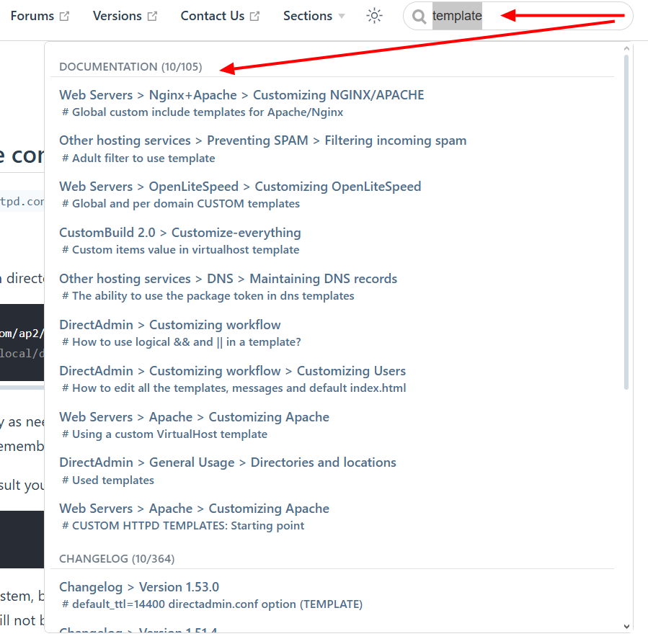Open 'Used templates' result
This screenshot has height=644, width=648.
click(108, 480)
